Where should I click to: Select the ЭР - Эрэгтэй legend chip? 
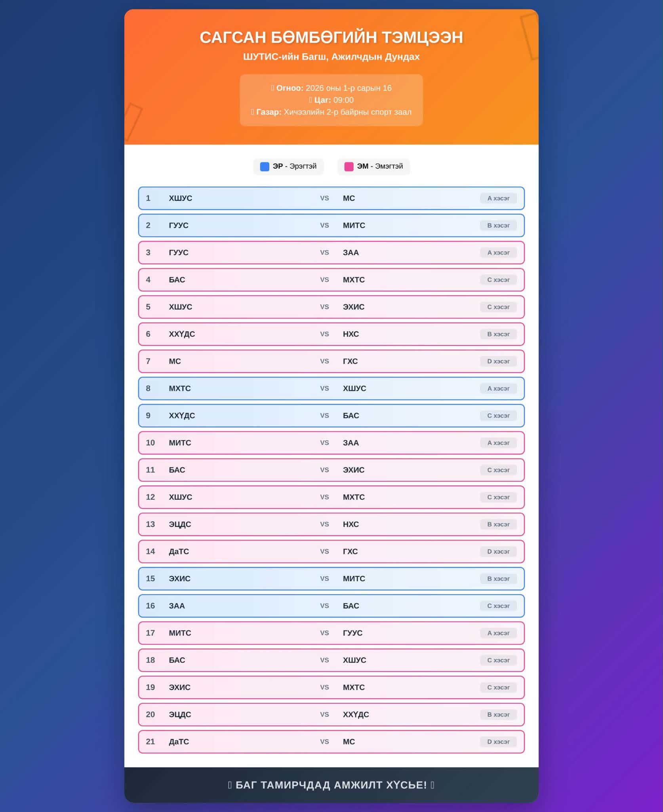point(288,166)
